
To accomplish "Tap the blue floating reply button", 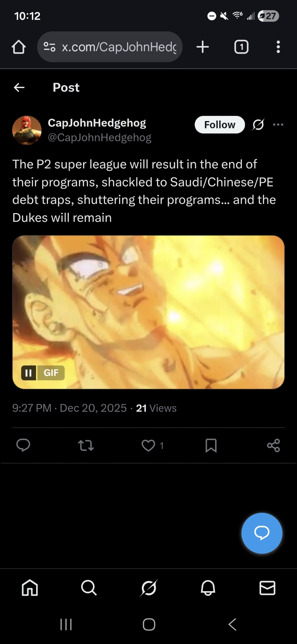I will pyautogui.click(x=262, y=533).
